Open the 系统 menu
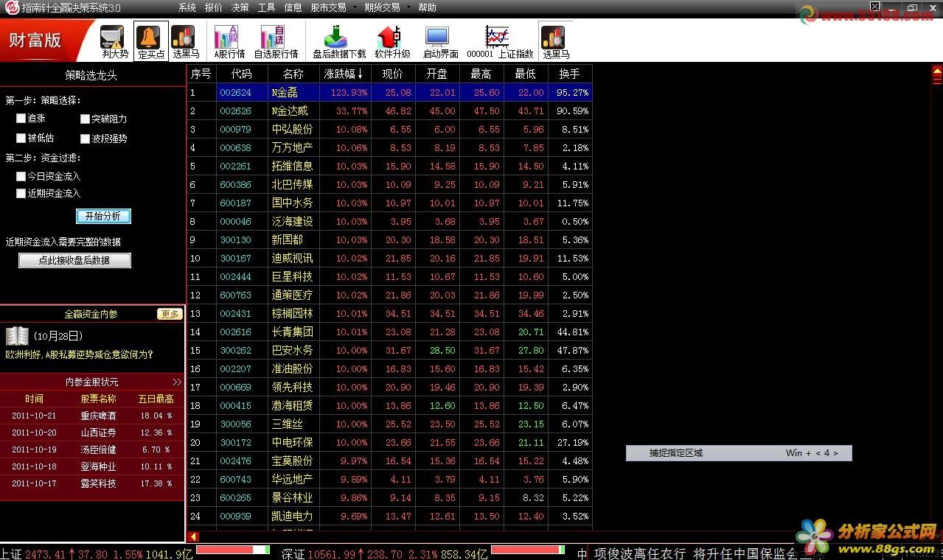This screenshot has height=560, width=943. (187, 7)
